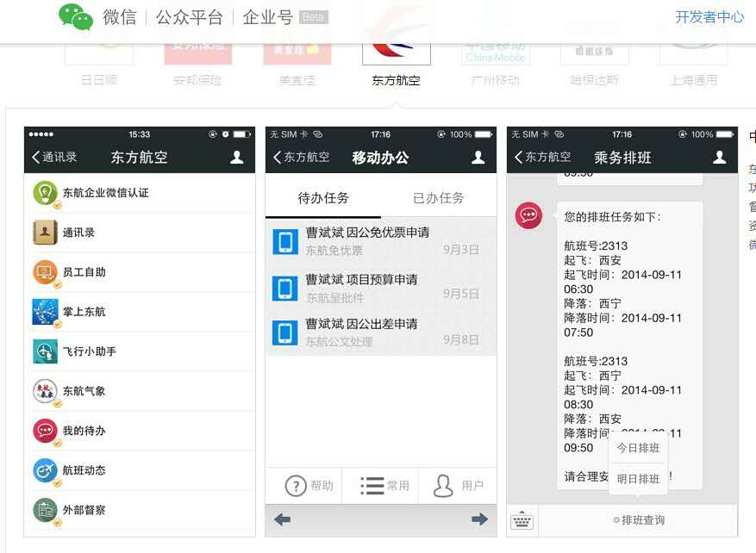Open the 排班查询 bottom menu
756x553 pixels.
tap(639, 520)
